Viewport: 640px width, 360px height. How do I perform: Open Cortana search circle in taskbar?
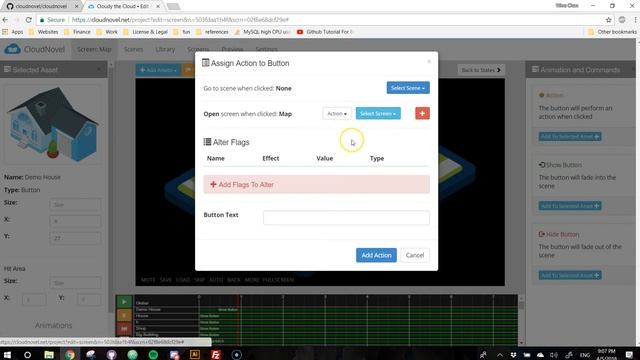click(x=27, y=354)
